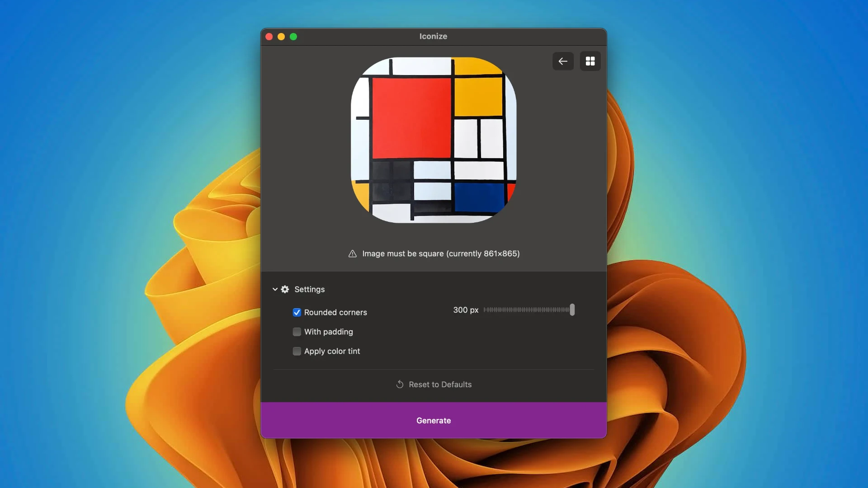Click the reset circular arrow icon

tap(400, 385)
